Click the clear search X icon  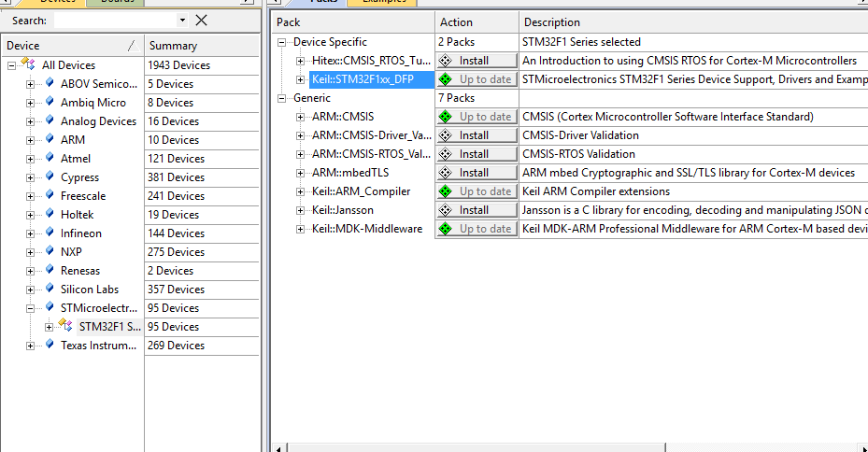coord(202,21)
